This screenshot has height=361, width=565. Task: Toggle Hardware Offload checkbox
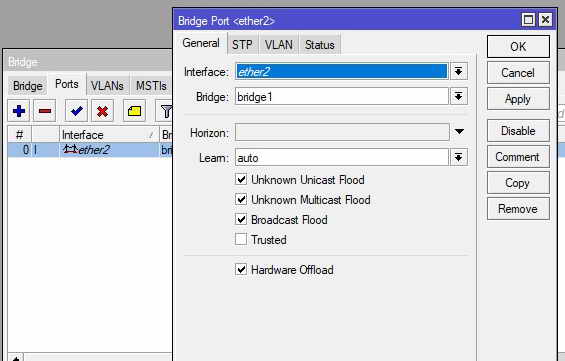(x=241, y=269)
